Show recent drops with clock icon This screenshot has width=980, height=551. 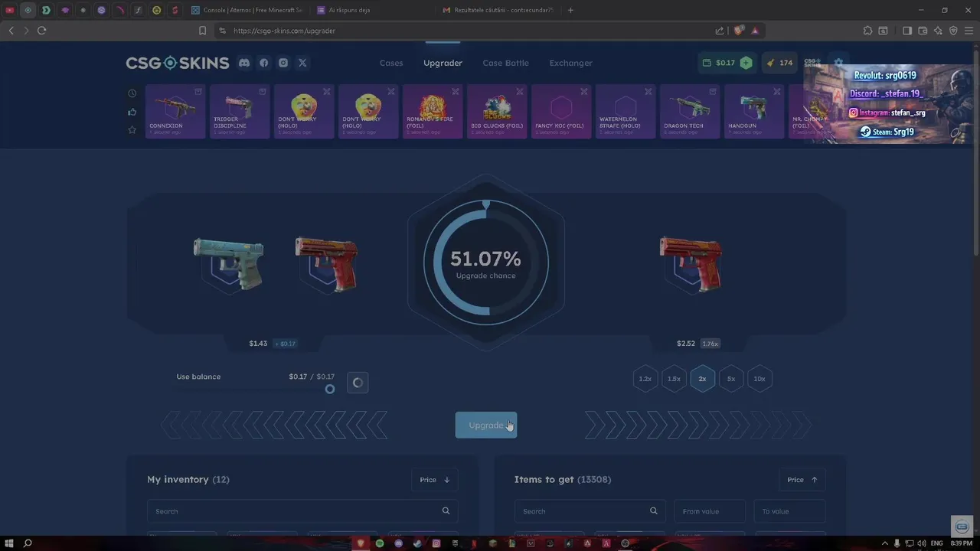(132, 93)
